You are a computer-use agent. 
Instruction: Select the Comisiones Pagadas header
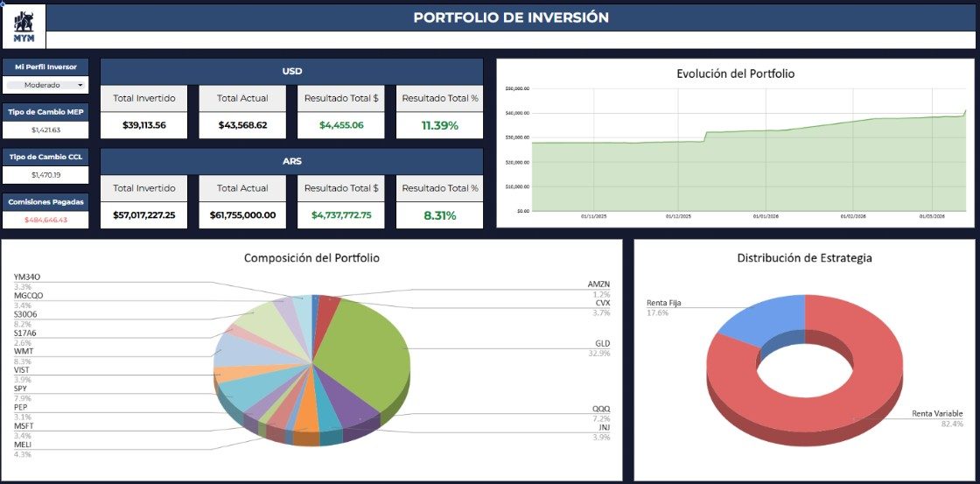(45, 202)
